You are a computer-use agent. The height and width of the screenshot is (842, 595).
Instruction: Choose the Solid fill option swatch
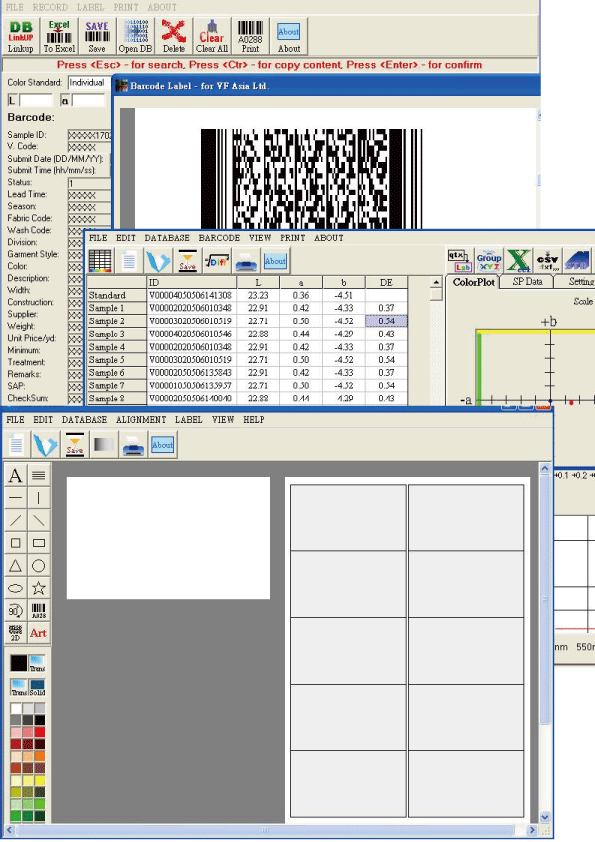[37, 687]
